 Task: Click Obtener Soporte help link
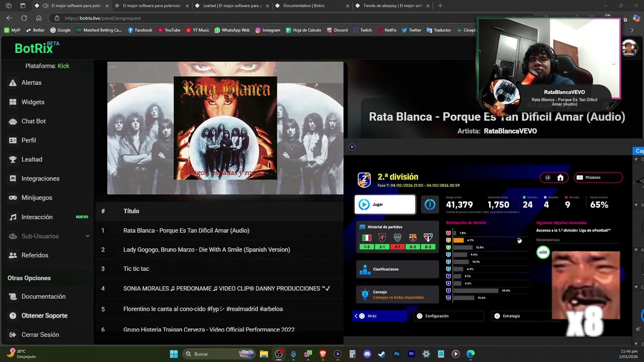click(44, 316)
